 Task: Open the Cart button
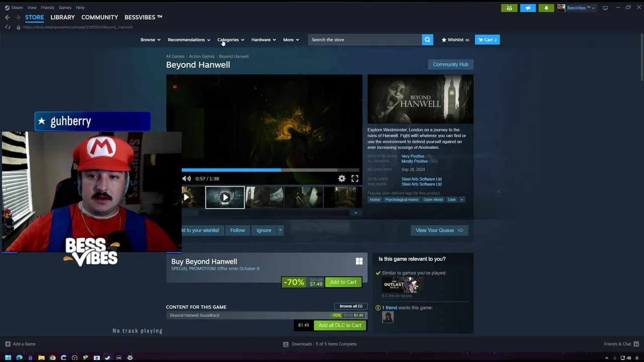click(x=487, y=40)
